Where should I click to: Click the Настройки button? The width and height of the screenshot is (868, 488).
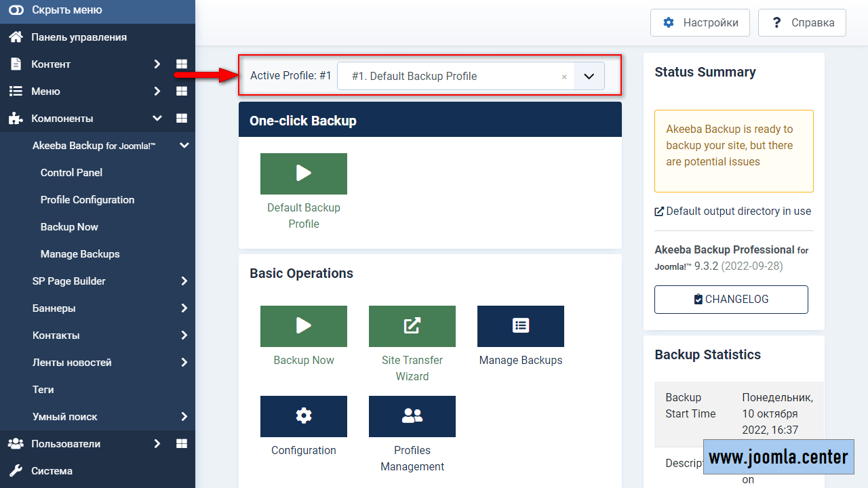click(700, 22)
